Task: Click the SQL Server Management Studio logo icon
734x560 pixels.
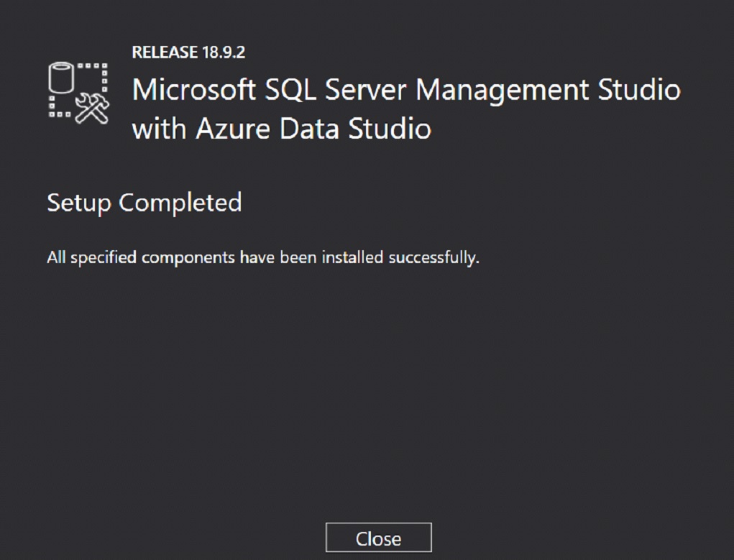Action: tap(78, 93)
